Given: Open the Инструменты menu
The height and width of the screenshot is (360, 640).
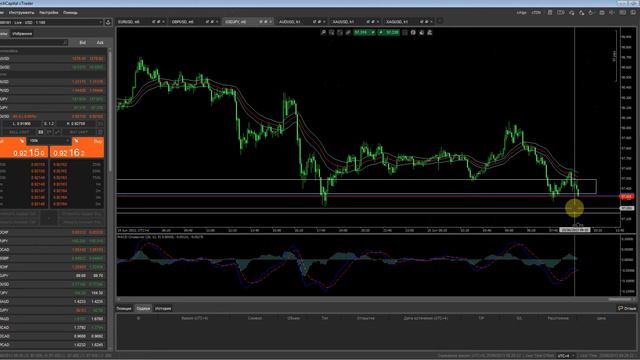Looking at the screenshot, I should pyautogui.click(x=22, y=13).
